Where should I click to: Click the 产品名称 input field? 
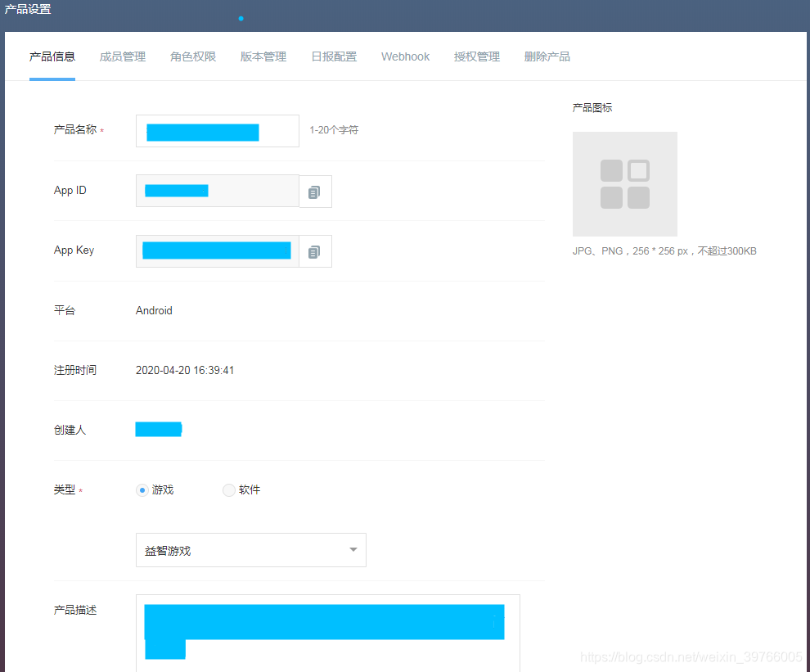(217, 130)
